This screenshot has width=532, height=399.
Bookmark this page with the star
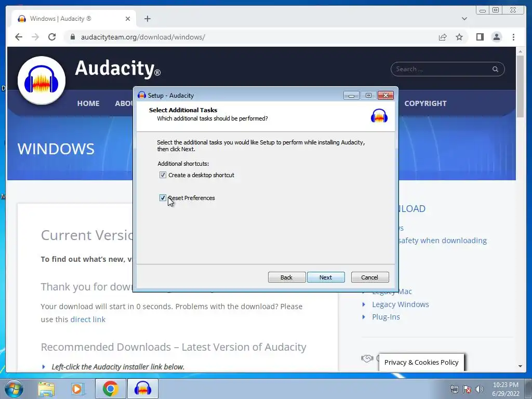point(459,37)
